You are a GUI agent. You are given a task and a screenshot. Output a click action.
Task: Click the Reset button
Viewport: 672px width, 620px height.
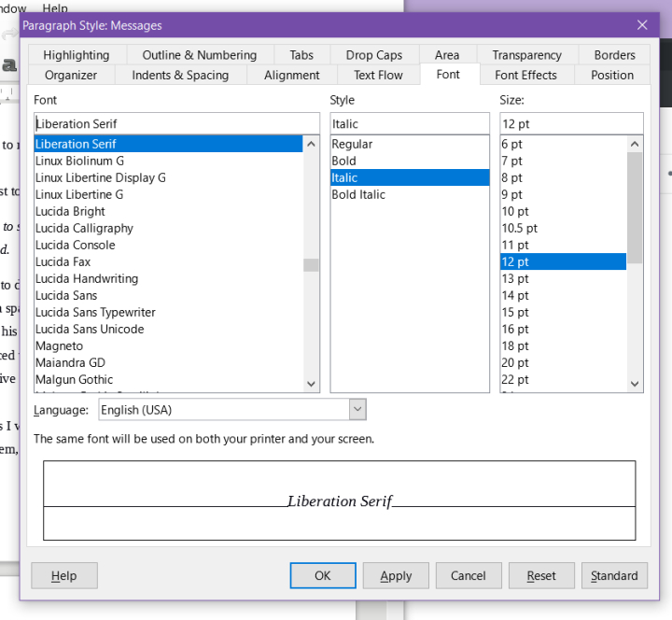(x=541, y=575)
